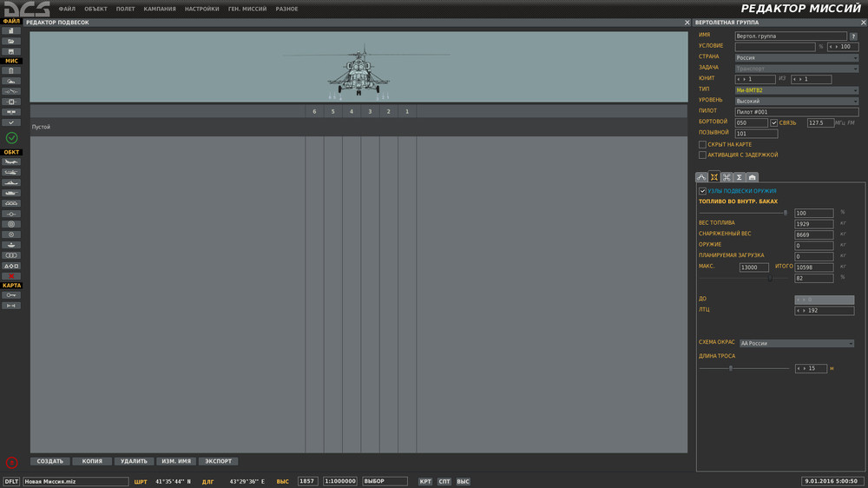Screen dimensions: 868x488
Task: Click the СОЗДАТЬ button
Action: (49, 461)
